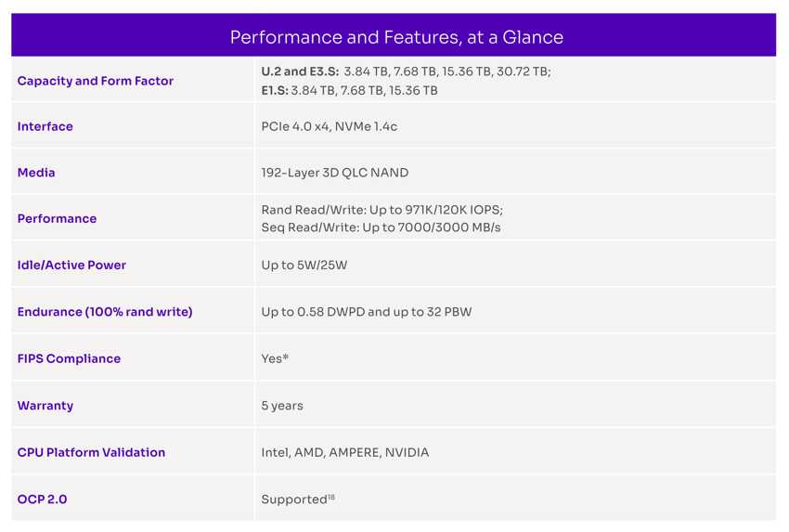Click the PCIe 4.0 x4, NVMe 1.4c value
Viewport: 789px width, 532px height.
(330, 126)
